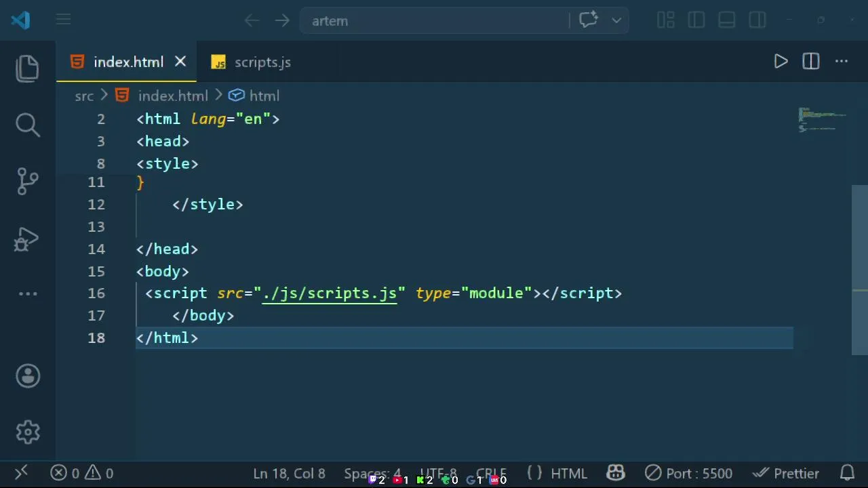The height and width of the screenshot is (488, 868).
Task: Click the vertical editor scrollbar
Action: tap(859, 270)
